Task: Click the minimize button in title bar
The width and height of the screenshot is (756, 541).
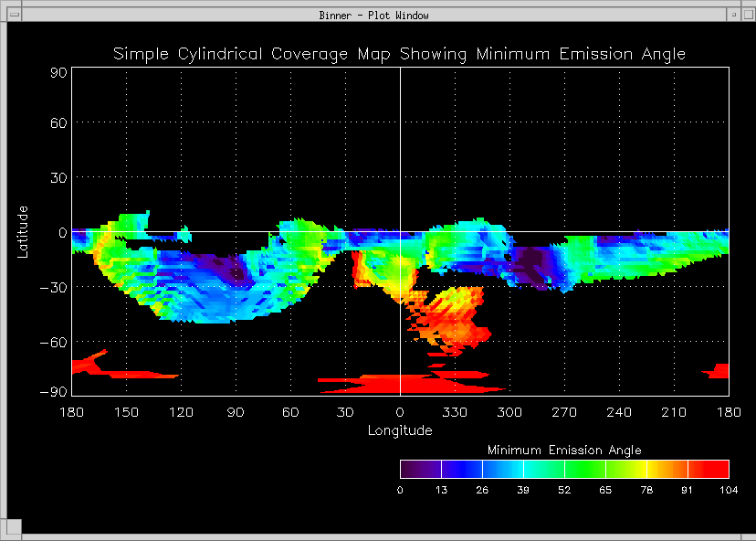Action: pos(734,15)
